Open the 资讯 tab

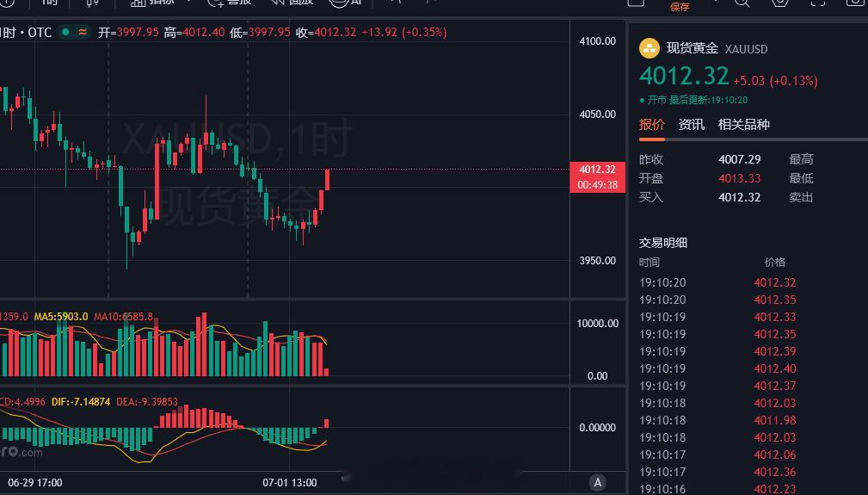point(692,124)
